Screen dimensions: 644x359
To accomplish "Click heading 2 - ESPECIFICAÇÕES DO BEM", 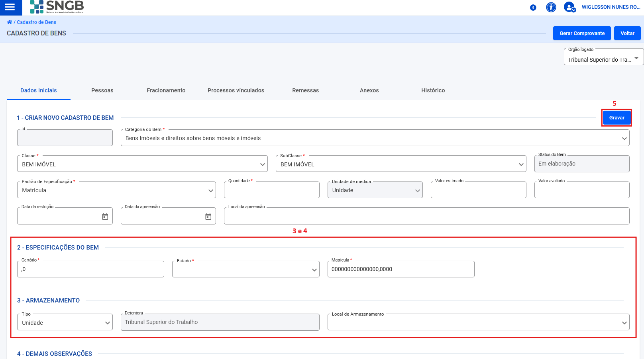I will pyautogui.click(x=58, y=248).
